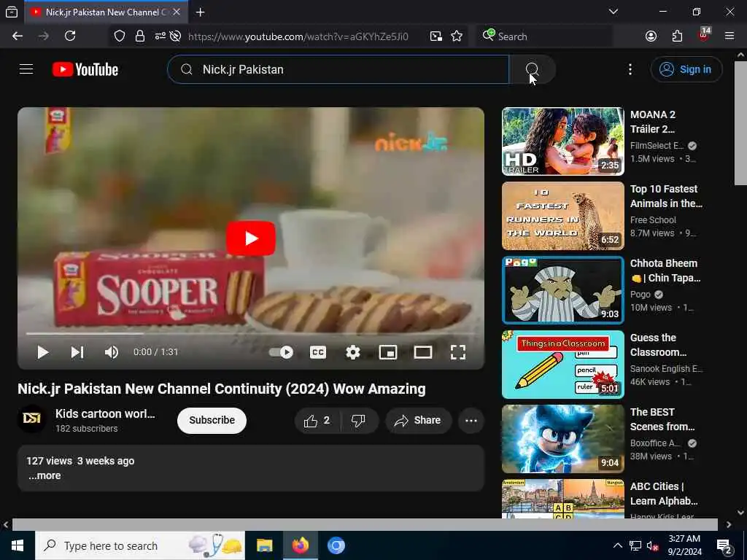Viewport: 747px width, 560px height.
Task: Open the Windows Start menu
Action: [x=18, y=545]
